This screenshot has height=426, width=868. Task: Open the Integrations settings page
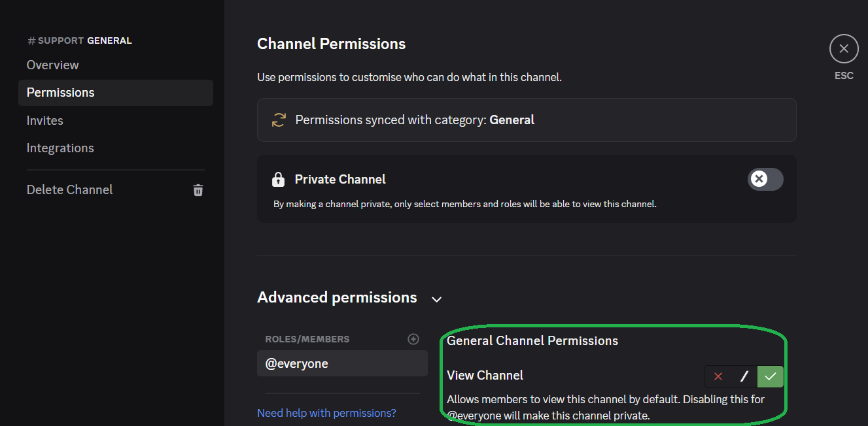pyautogui.click(x=60, y=148)
